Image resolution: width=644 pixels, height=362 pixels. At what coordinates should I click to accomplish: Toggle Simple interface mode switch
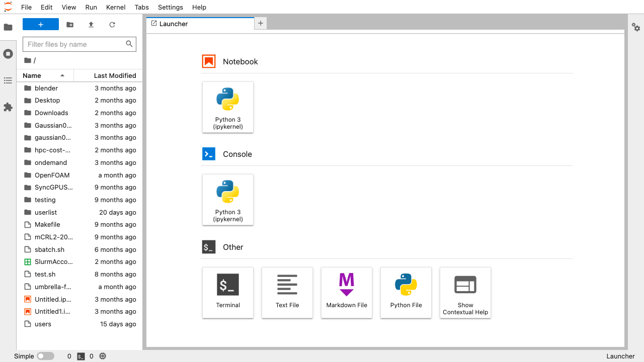coord(45,356)
